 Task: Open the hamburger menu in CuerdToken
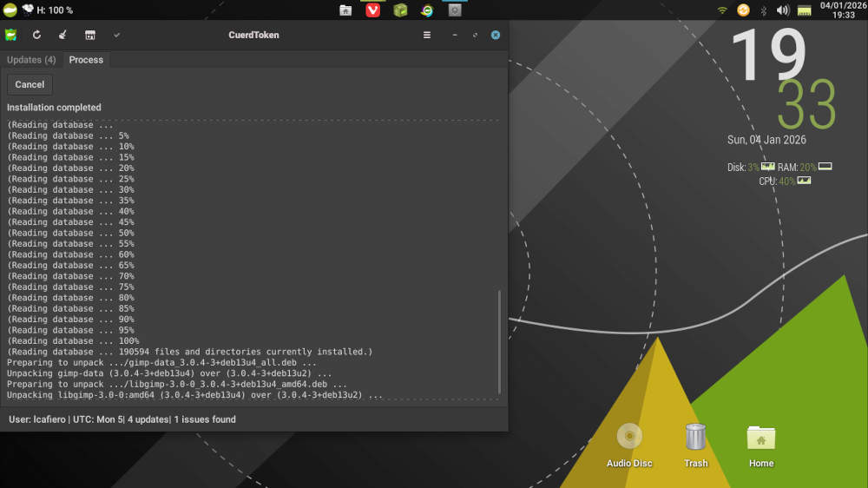point(426,35)
